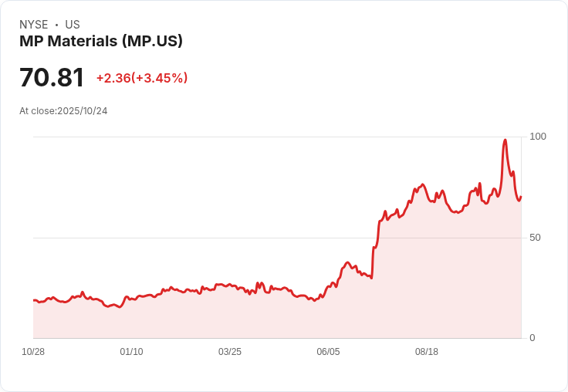Click the 50 y-axis label
The height and width of the screenshot is (392, 568).
pos(535,238)
